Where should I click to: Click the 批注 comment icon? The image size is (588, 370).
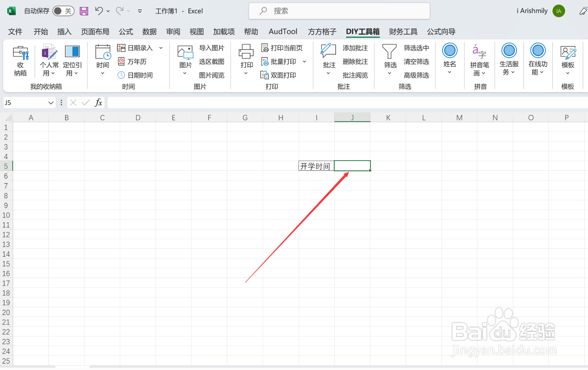(328, 51)
